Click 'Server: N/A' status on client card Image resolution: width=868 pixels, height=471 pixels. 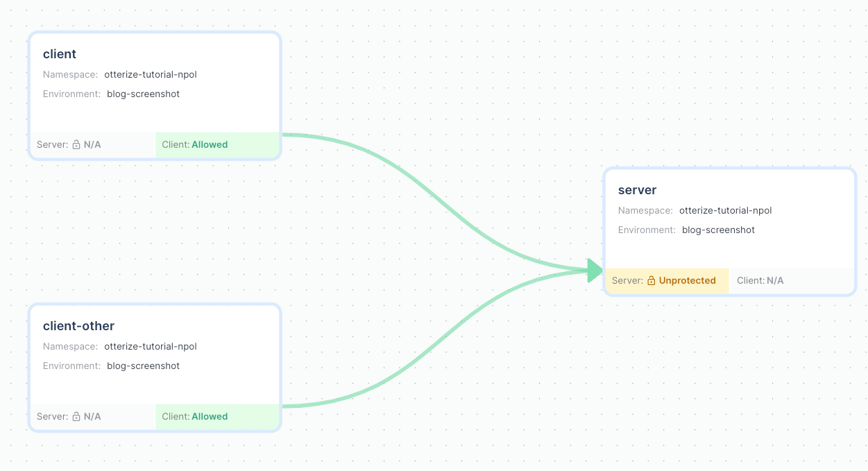(92, 145)
